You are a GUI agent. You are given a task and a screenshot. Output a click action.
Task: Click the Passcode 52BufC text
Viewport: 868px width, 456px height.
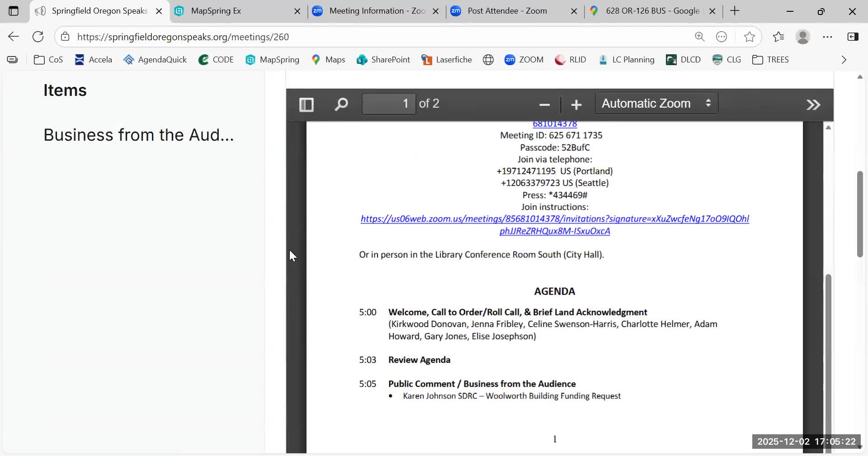[555, 147]
